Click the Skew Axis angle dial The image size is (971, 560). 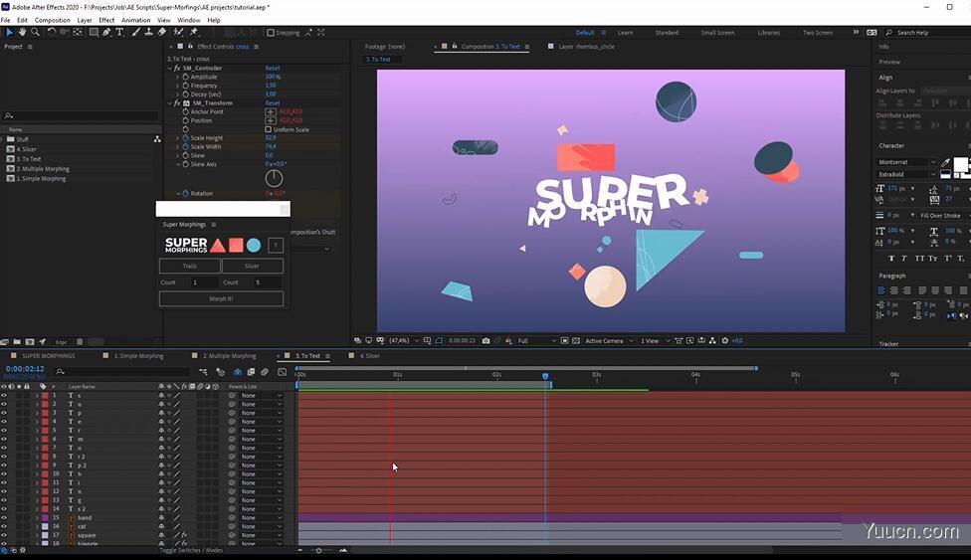click(274, 178)
